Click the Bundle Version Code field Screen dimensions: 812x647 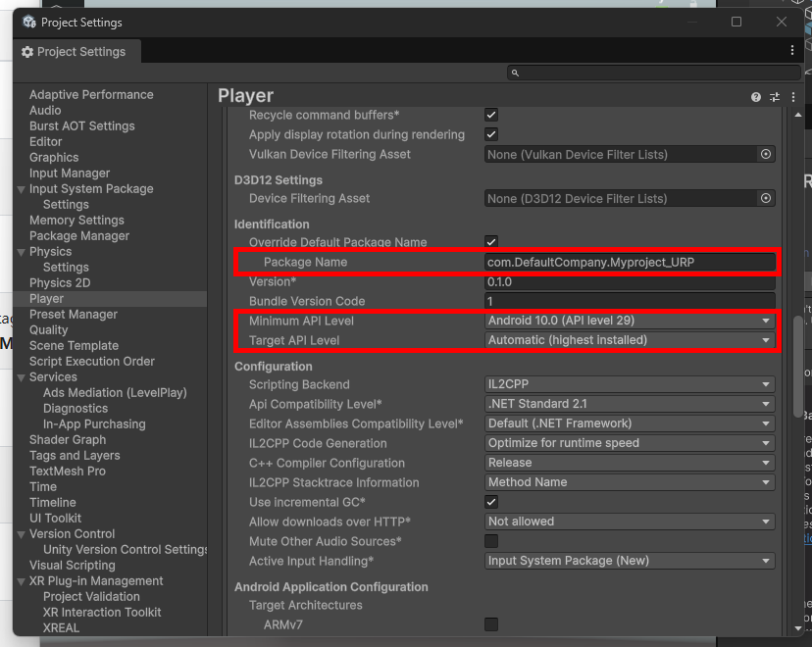630,301
